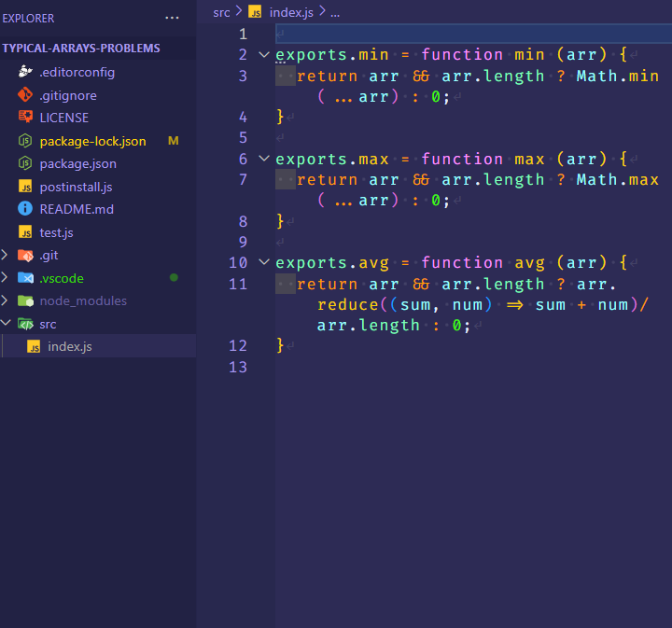The height and width of the screenshot is (628, 672).
Task: Click the index.js JS icon in explorer
Action: (34, 346)
